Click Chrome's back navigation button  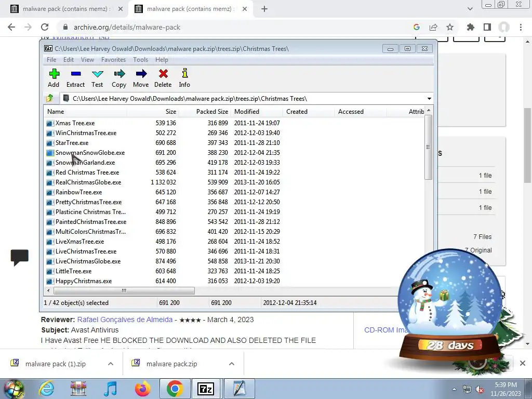(x=11, y=27)
